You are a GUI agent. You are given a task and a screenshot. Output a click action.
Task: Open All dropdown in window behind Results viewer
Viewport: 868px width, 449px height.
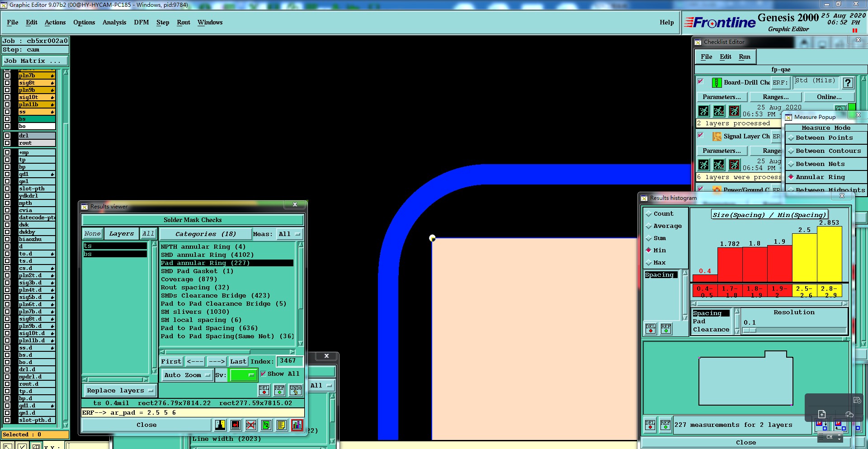(x=321, y=385)
